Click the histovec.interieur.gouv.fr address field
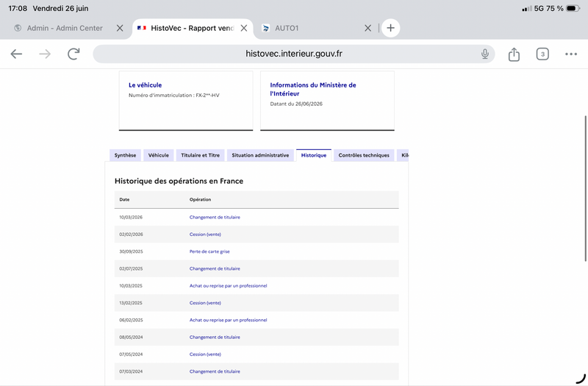The width and height of the screenshot is (588, 386). [293, 54]
